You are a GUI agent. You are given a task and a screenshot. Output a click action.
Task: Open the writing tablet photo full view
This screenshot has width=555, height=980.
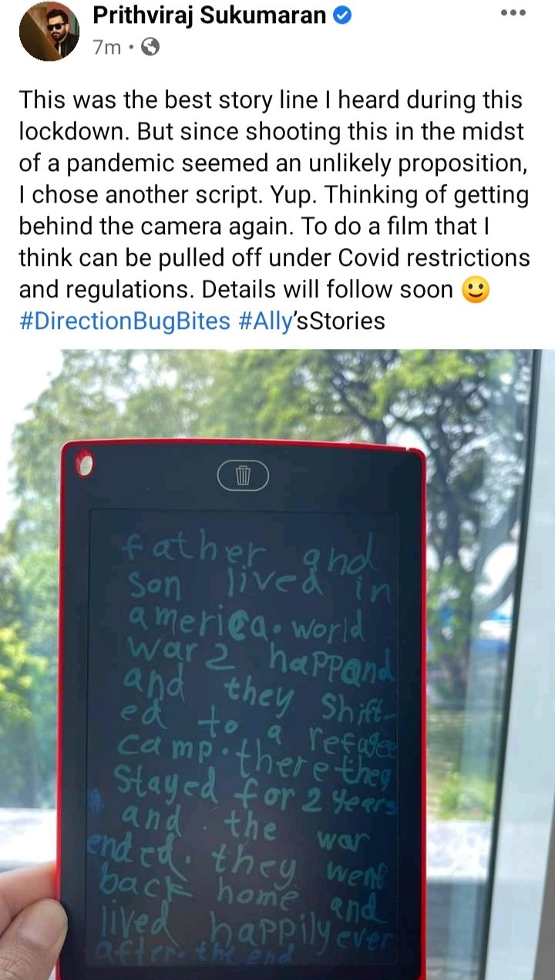point(277,664)
